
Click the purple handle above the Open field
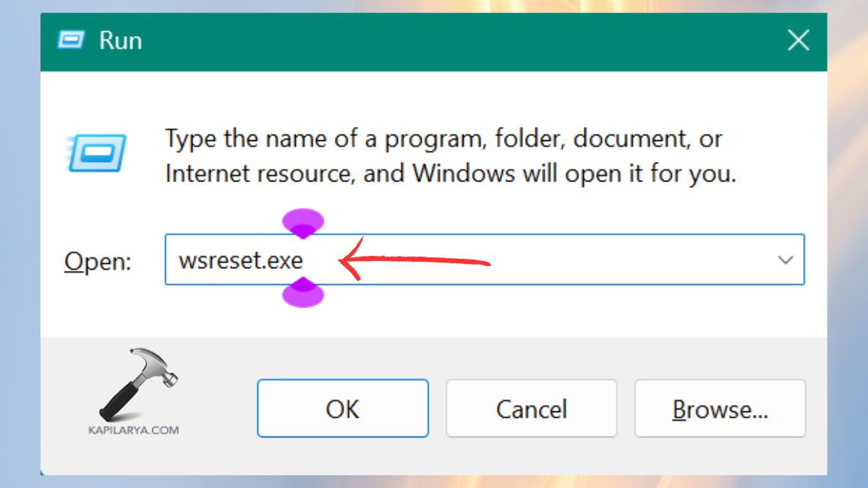point(303,221)
